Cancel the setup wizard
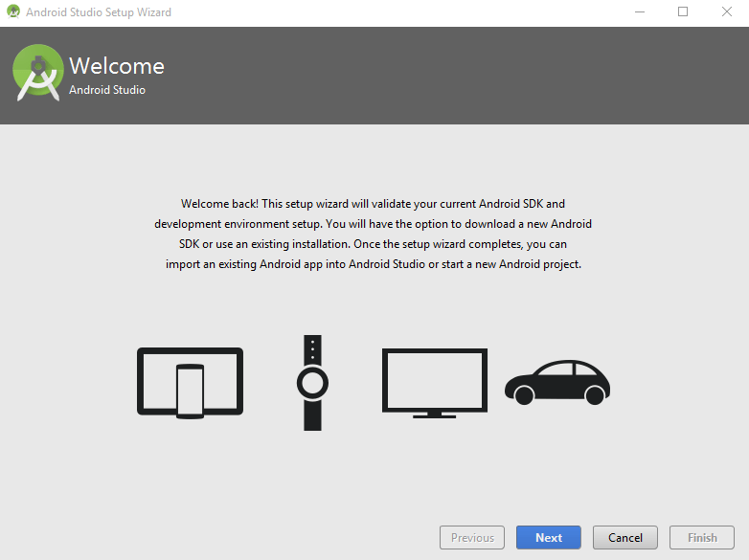Screen dimensions: 749x560 click(624, 538)
